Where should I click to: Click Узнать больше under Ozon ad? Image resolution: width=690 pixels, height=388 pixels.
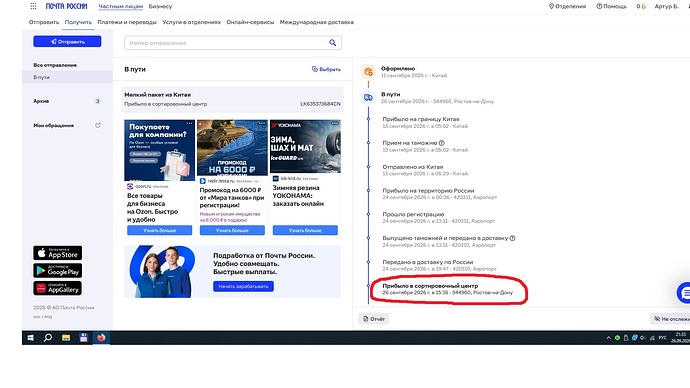coord(160,230)
